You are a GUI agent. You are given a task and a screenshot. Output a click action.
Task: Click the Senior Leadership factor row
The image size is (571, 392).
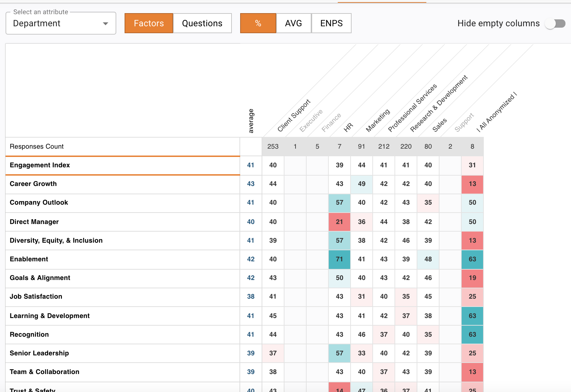pyautogui.click(x=123, y=353)
